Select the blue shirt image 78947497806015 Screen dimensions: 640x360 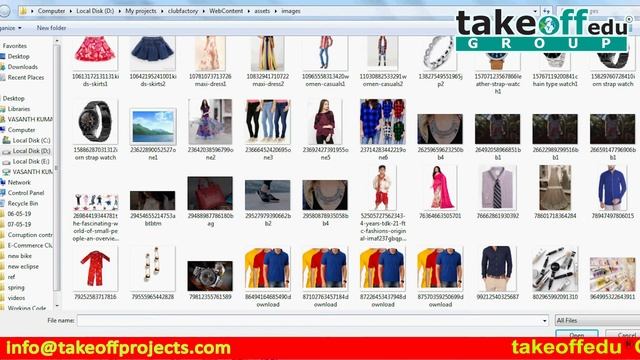pyautogui.click(x=613, y=187)
